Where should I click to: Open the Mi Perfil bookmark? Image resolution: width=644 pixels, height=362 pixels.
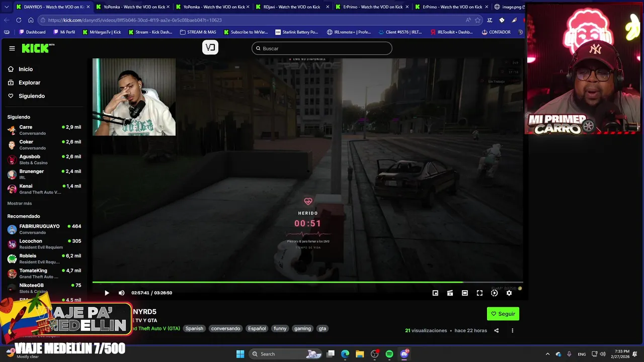click(64, 32)
